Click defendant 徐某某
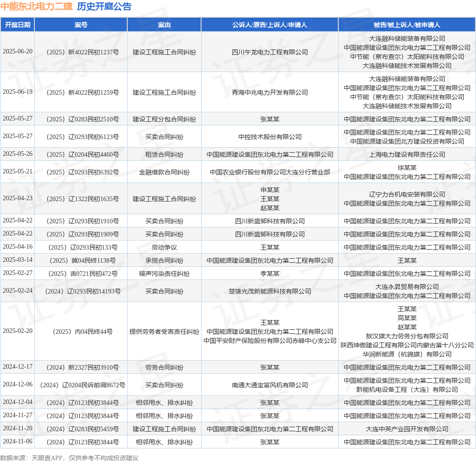 pyautogui.click(x=407, y=168)
